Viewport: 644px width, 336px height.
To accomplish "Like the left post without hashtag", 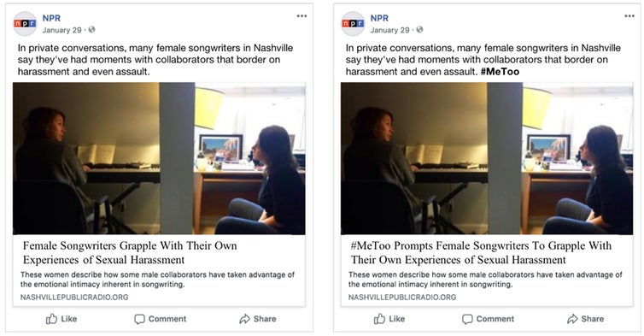I will pyautogui.click(x=61, y=319).
